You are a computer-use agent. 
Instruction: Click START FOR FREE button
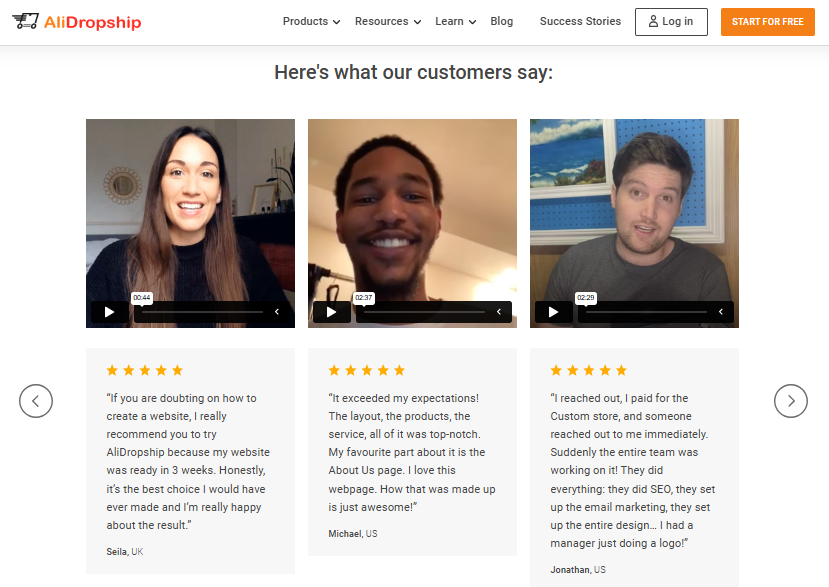coord(768,22)
